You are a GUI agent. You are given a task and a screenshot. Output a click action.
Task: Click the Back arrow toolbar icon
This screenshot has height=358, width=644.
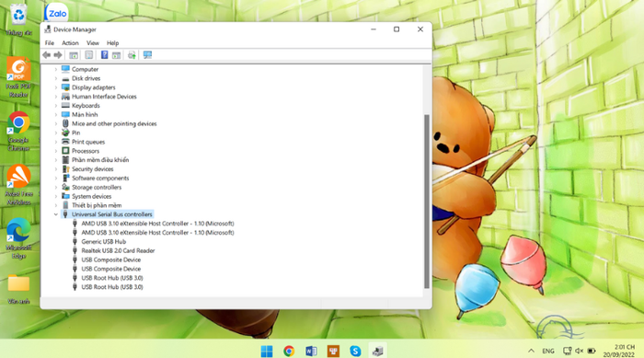point(46,55)
